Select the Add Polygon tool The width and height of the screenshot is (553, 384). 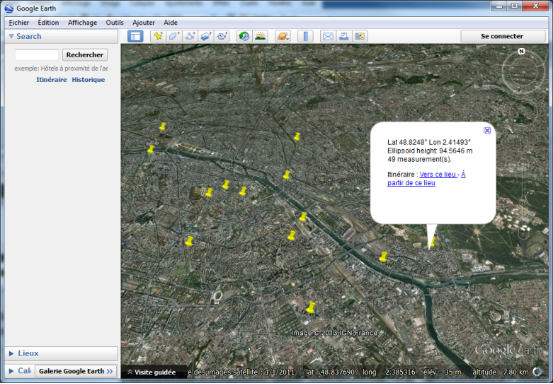coord(174,36)
